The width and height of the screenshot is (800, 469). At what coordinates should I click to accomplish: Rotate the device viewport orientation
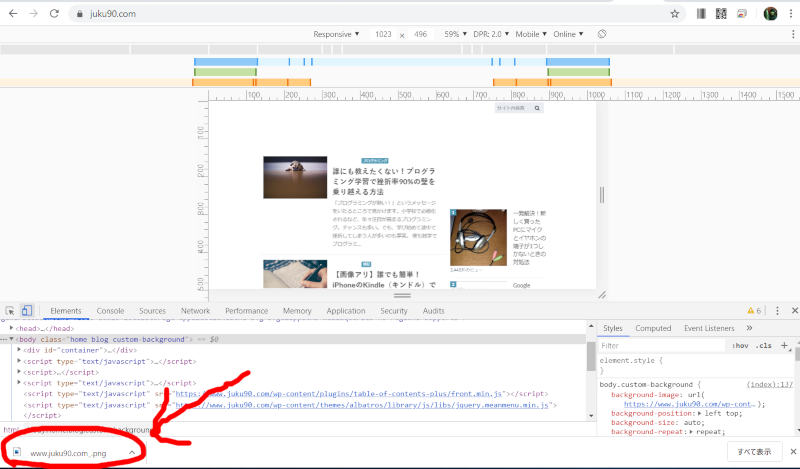pos(602,34)
